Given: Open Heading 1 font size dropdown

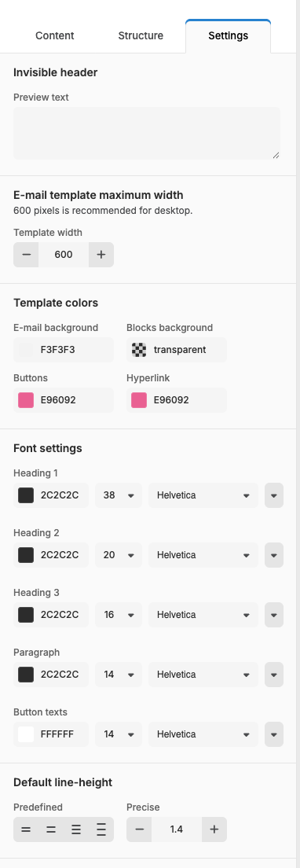Looking at the screenshot, I should (119, 495).
